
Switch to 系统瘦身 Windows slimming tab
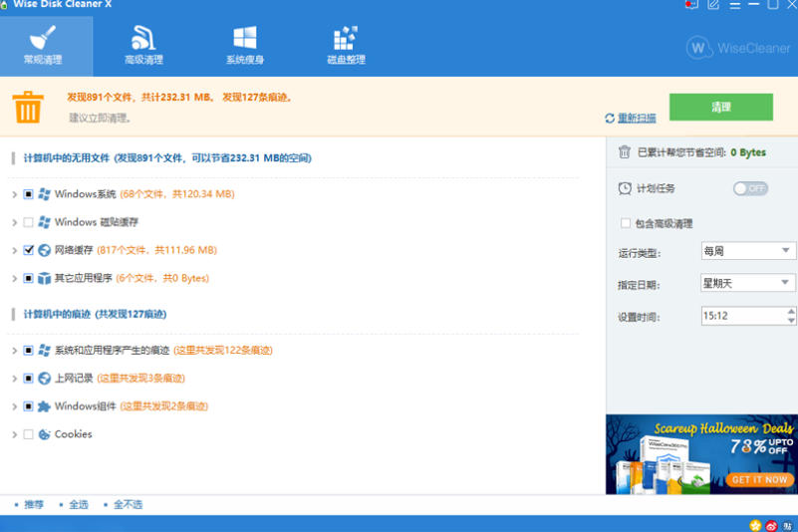245,47
